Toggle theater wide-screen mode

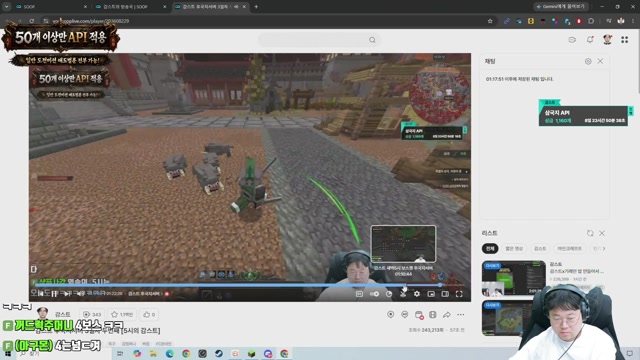point(445,294)
